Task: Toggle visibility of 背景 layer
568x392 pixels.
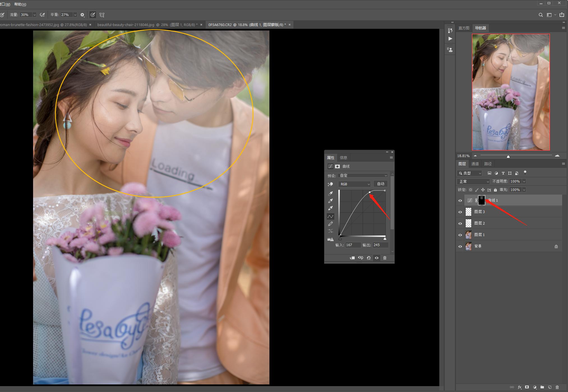Action: point(460,246)
